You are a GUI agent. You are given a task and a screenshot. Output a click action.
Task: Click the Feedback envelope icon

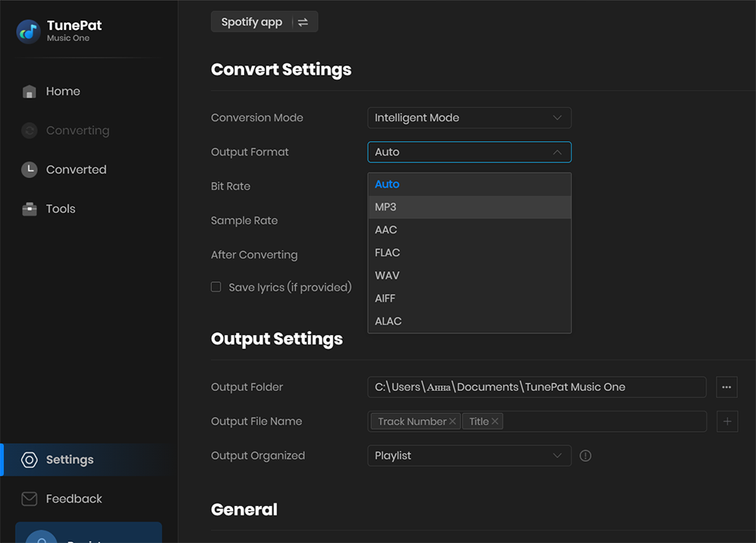pos(29,499)
